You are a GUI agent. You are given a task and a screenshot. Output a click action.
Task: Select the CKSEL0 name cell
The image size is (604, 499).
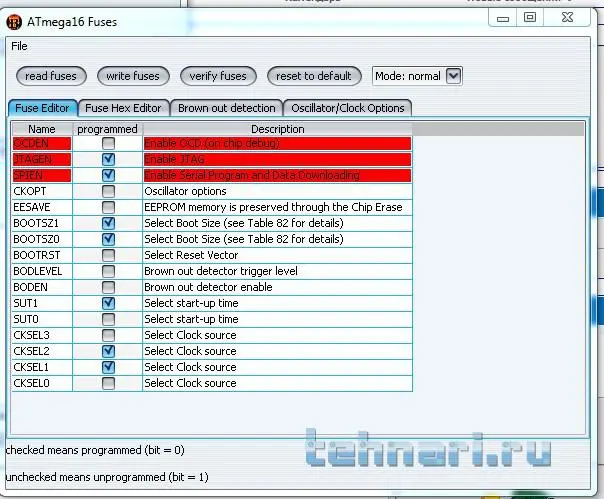click(42, 383)
